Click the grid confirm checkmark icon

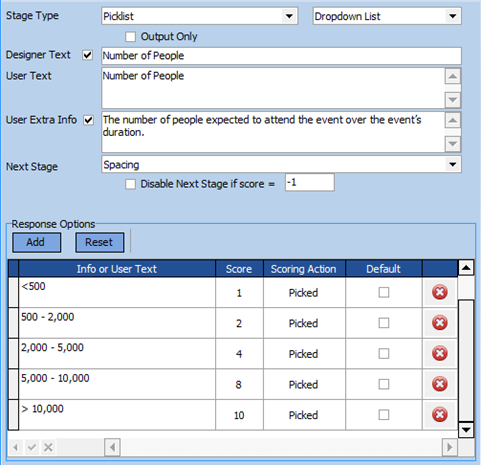tap(32, 447)
